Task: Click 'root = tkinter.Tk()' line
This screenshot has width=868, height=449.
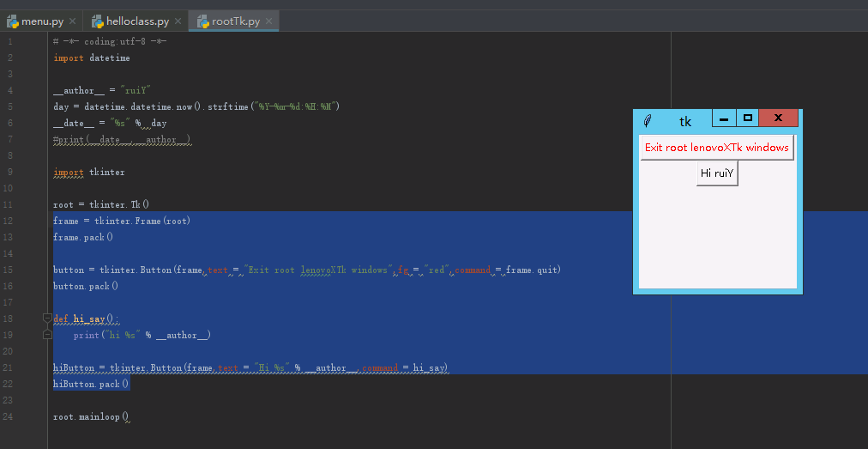Action: [101, 204]
